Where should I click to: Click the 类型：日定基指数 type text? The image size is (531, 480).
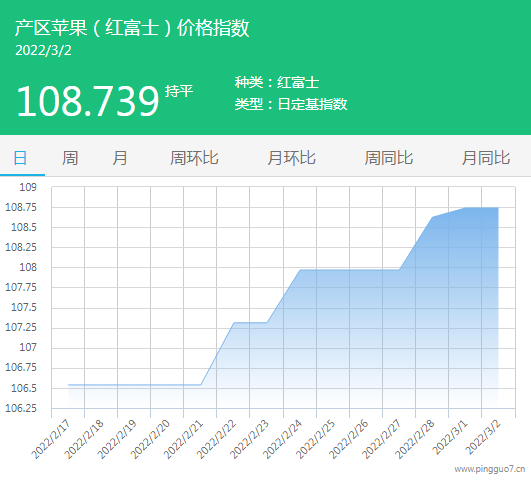click(x=291, y=104)
